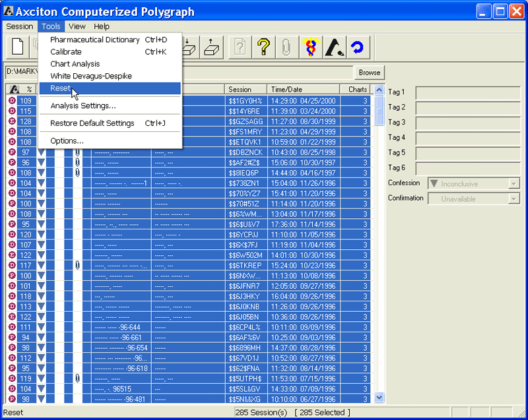Screen dimensions: 528x420
Task: Click the triangle icon in the row scored 113
Action: [42, 307]
